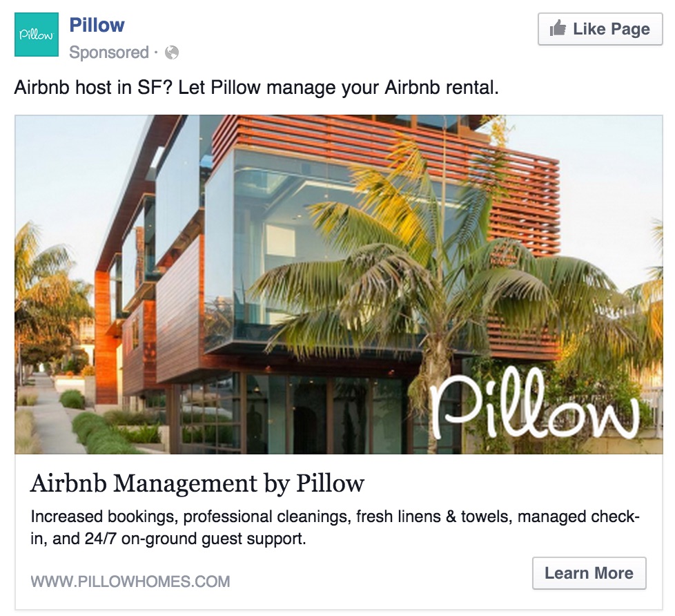Click the Learn More button
The width and height of the screenshot is (675, 616).
coord(589,573)
